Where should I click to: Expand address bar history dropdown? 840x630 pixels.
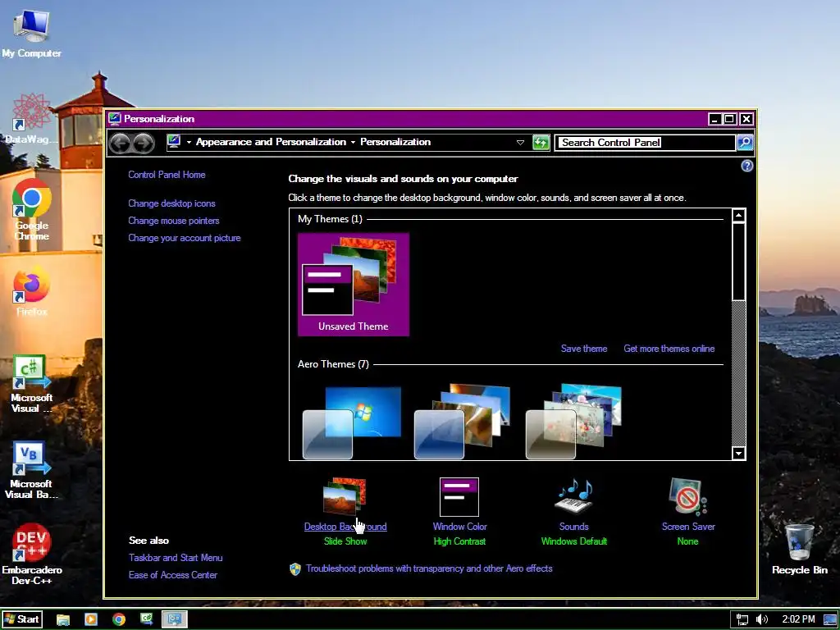519,143
